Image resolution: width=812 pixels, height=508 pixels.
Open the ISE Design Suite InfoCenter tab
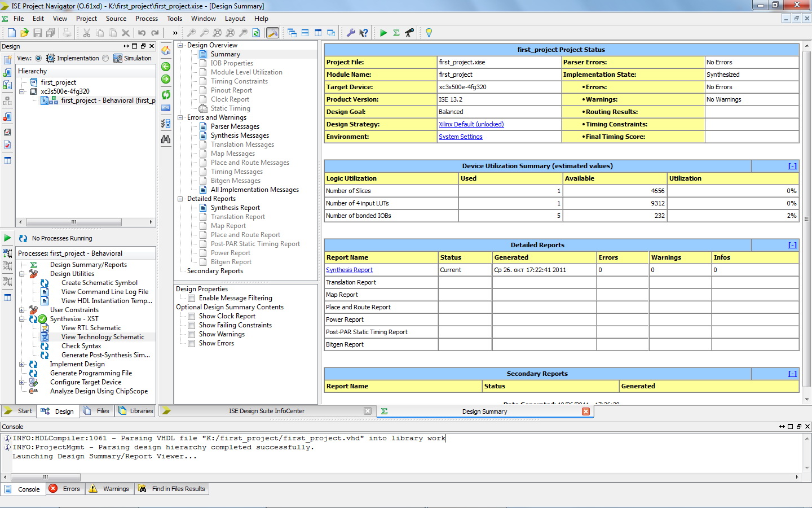[x=267, y=411]
